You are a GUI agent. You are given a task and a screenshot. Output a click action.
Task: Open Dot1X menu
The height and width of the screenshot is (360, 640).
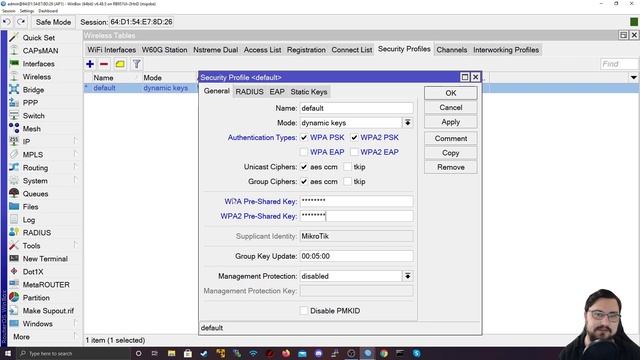[33, 272]
